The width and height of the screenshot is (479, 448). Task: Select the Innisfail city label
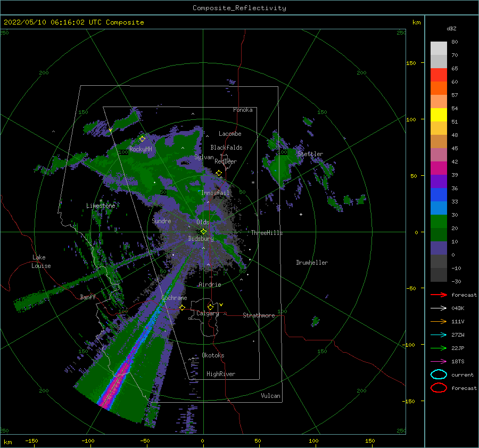point(215,193)
